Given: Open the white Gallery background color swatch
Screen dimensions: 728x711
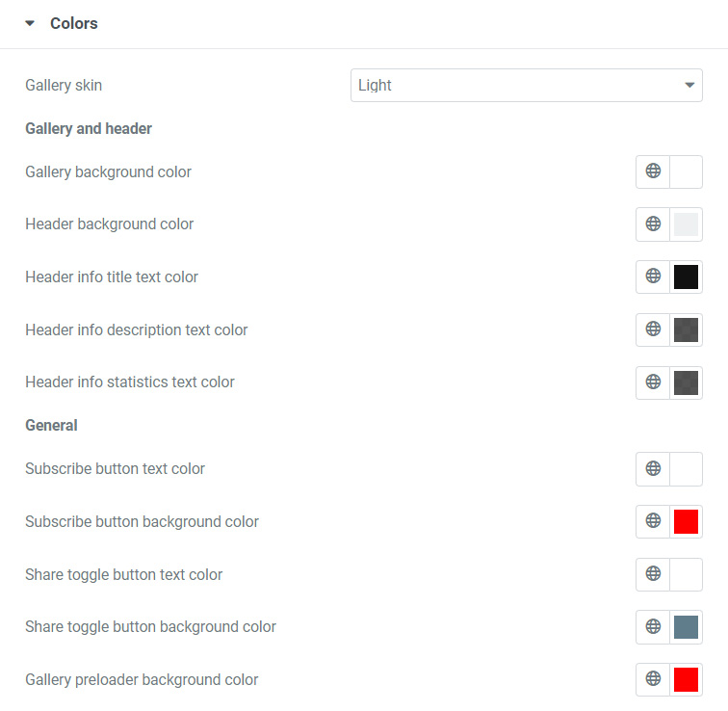Looking at the screenshot, I should point(686,172).
